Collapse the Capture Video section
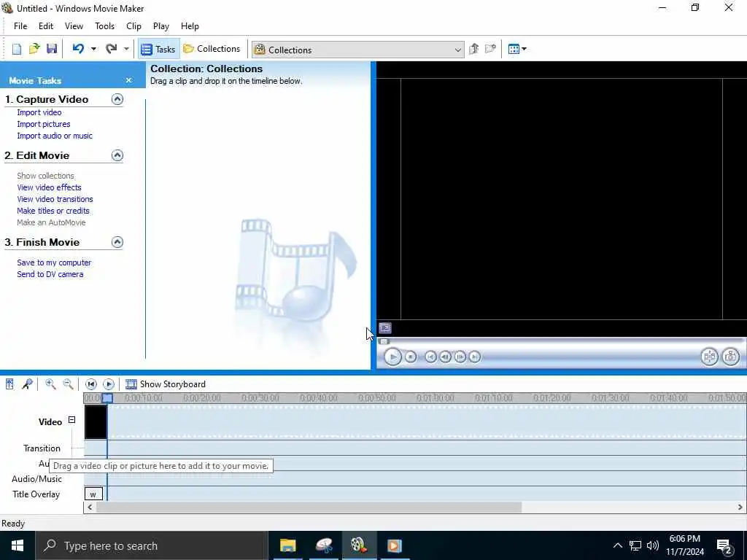 117,99
